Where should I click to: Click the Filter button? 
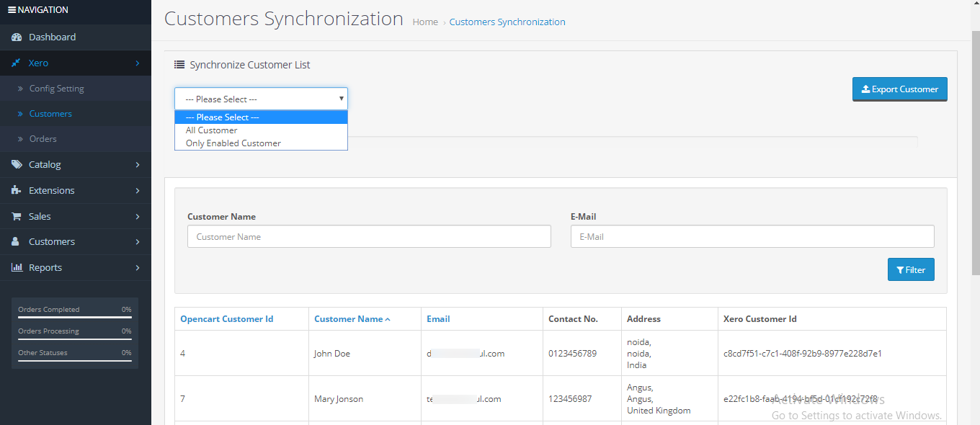[911, 269]
